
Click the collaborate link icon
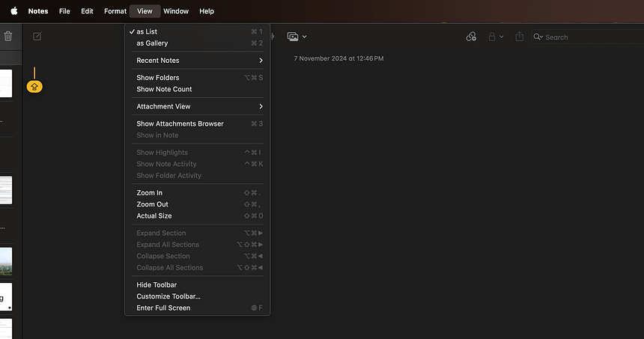click(471, 37)
